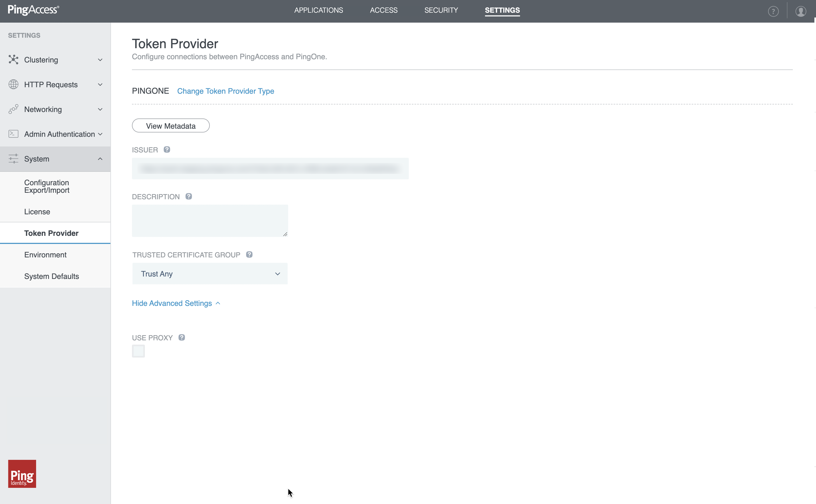Click the Admin Authentication sidebar label
816x504 pixels.
59,134
